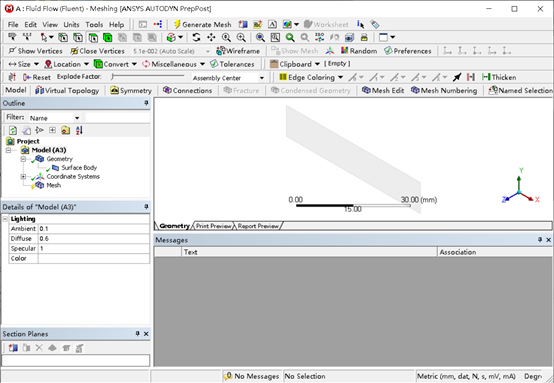Toggle Random colors
Screen dimensions: 554x383
pyautogui.click(x=359, y=51)
